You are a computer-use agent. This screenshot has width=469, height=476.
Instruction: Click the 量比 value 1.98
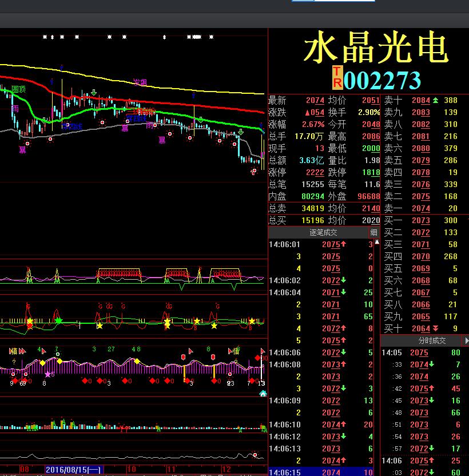click(x=372, y=160)
